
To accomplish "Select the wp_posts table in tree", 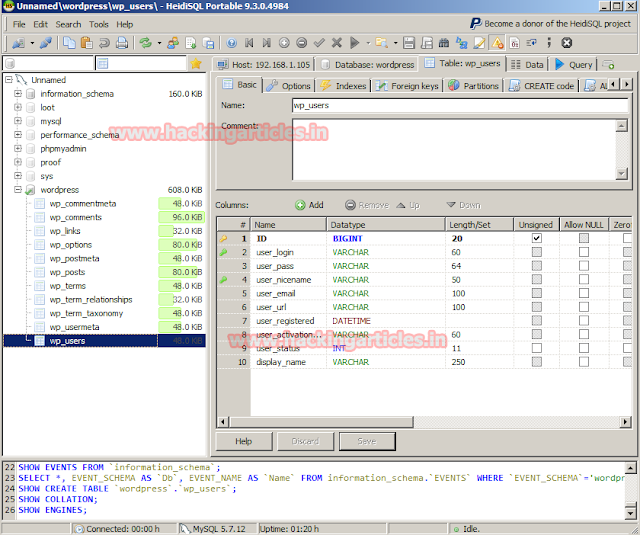I will [x=69, y=272].
